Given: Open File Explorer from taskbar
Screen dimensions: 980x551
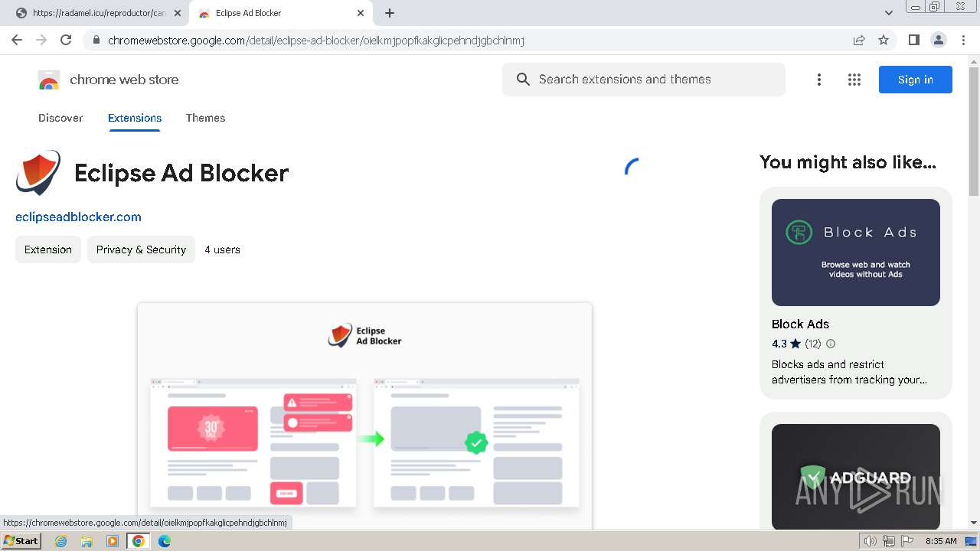Looking at the screenshot, I should pyautogui.click(x=87, y=541).
